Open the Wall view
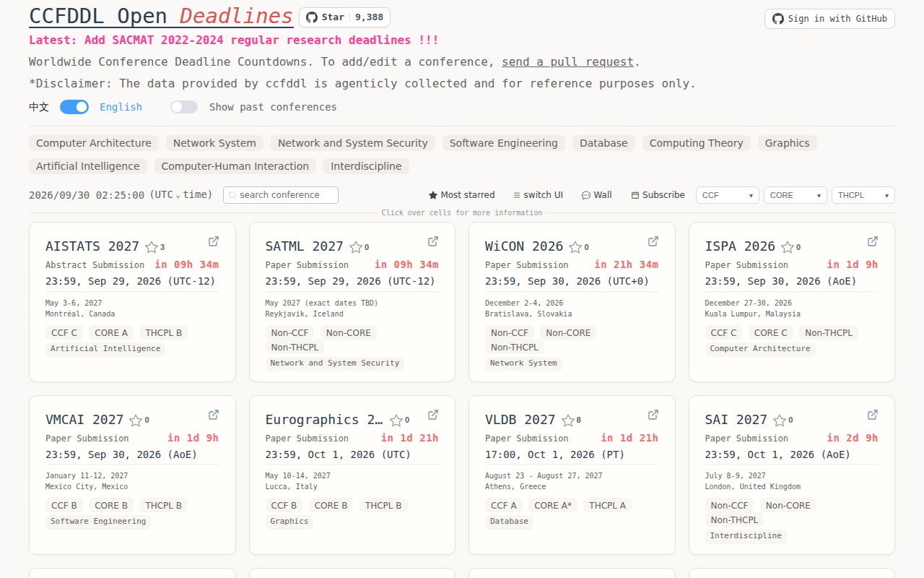 coord(597,195)
